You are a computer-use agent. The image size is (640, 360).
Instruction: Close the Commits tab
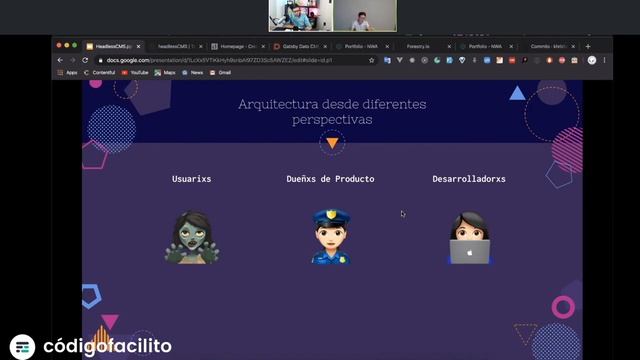573,47
